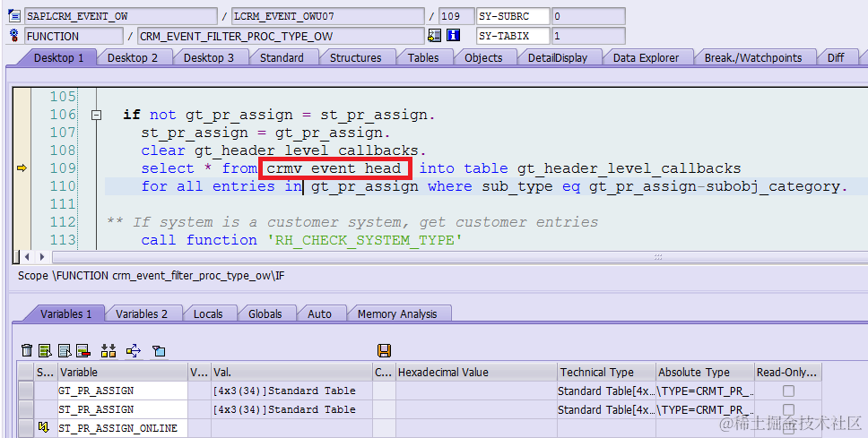Open the Tables tab
The height and width of the screenshot is (438, 868).
423,57
